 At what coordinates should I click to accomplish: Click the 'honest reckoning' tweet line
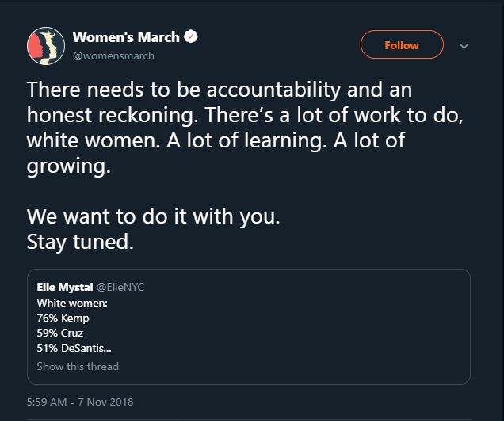point(245,115)
